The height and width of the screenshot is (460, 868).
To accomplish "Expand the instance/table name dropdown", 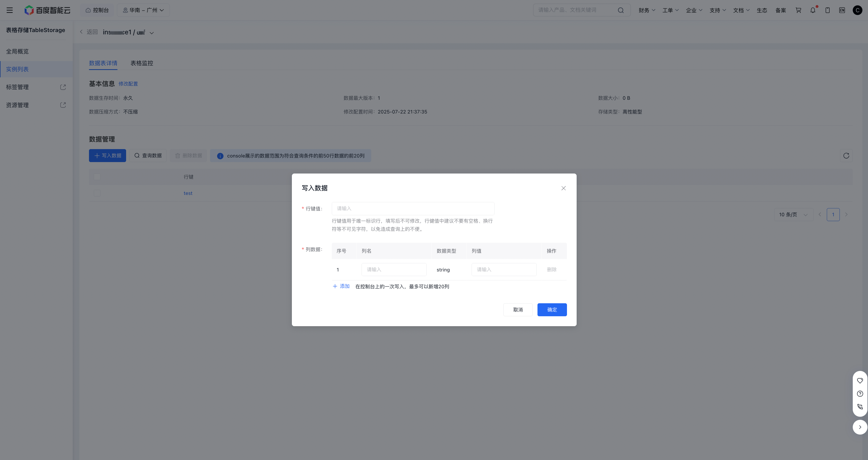I will tap(152, 33).
